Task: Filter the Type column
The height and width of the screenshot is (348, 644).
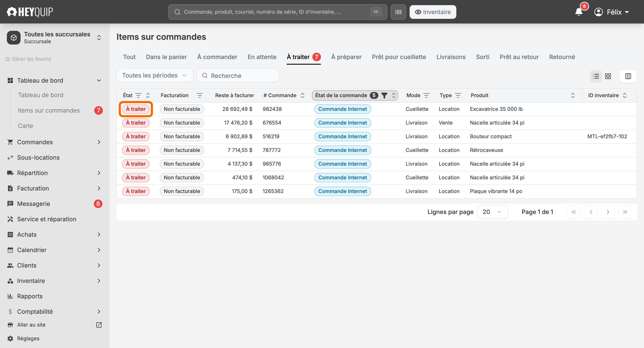Action: coord(458,95)
